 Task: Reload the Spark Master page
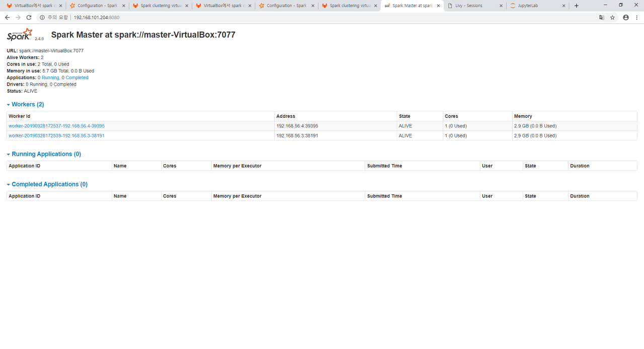[29, 17]
